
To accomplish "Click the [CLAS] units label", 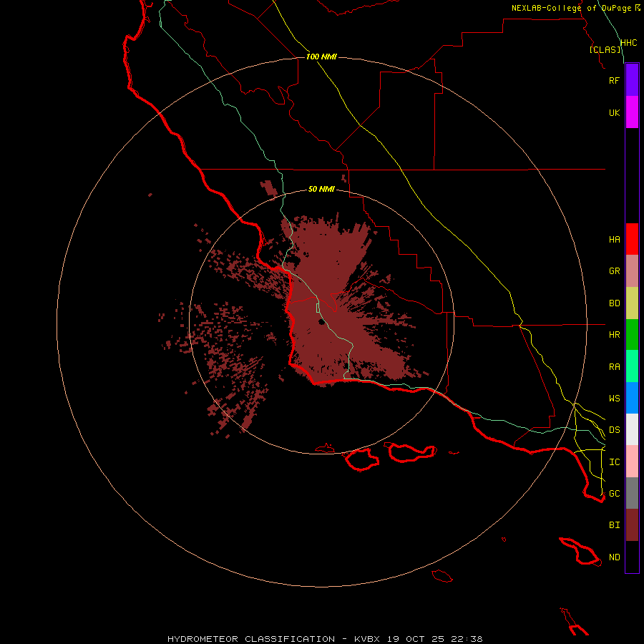I will tap(605, 49).
